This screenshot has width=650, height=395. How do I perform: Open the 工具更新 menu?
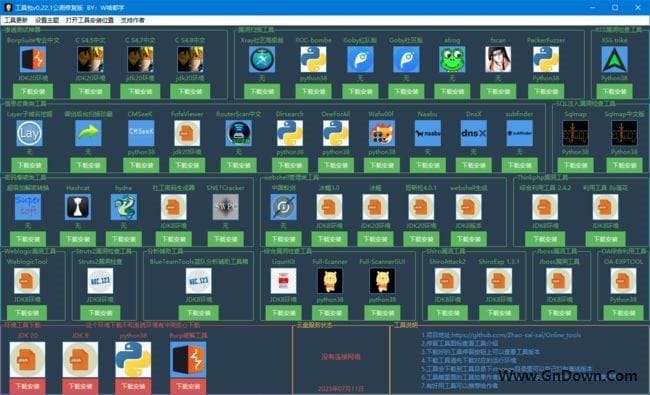pos(16,20)
